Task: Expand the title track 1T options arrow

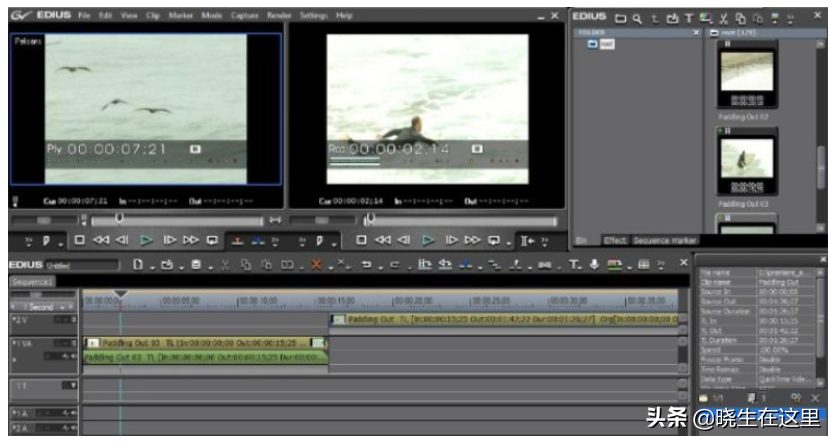Action: 73,385
